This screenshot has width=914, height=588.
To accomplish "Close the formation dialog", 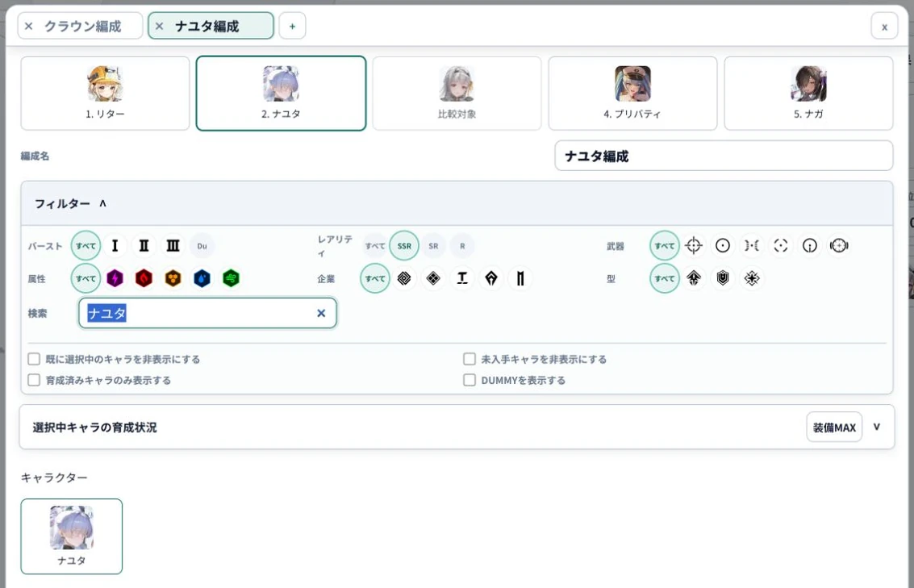I will click(884, 27).
